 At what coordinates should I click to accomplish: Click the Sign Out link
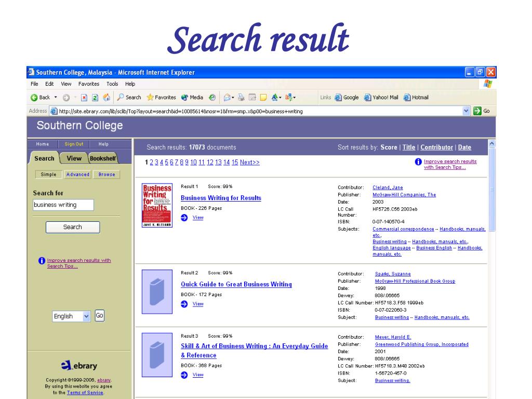pos(74,144)
